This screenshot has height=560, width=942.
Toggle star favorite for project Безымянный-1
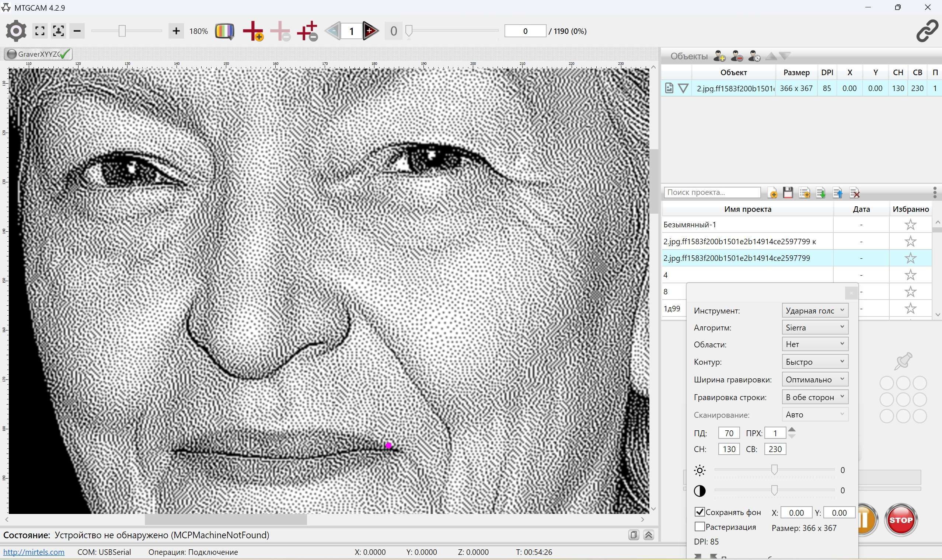910,225
